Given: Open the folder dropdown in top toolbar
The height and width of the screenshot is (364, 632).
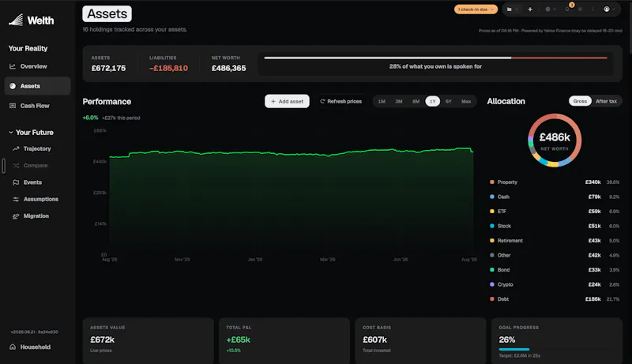Looking at the screenshot, I should pyautogui.click(x=512, y=9).
